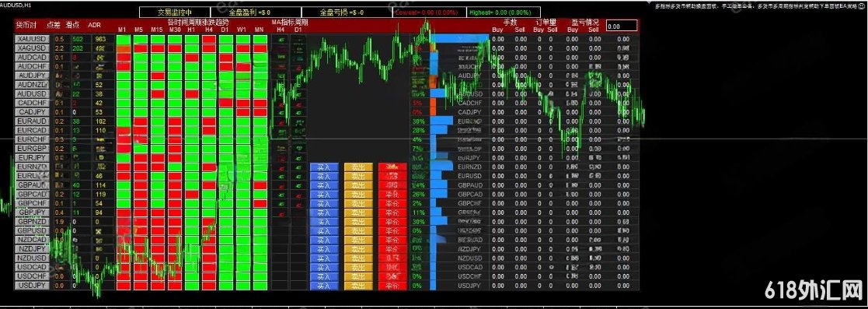Click XAUUSD MA H4 arrow icon
The height and width of the screenshot is (309, 868).
(x=281, y=40)
